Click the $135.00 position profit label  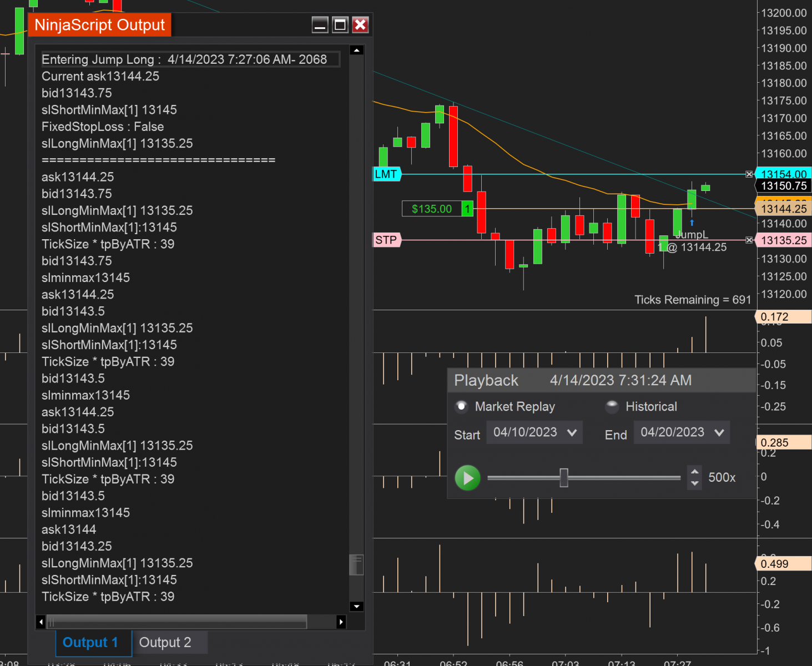coord(432,209)
